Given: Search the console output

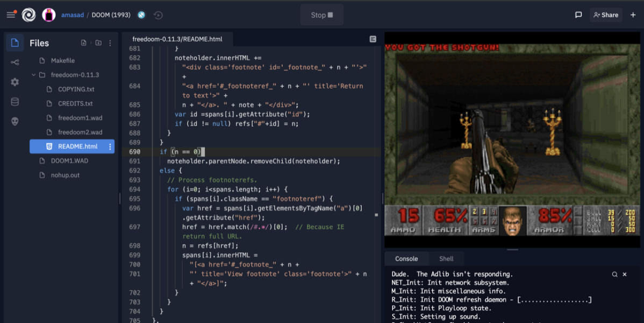Looking at the screenshot, I should [x=614, y=274].
